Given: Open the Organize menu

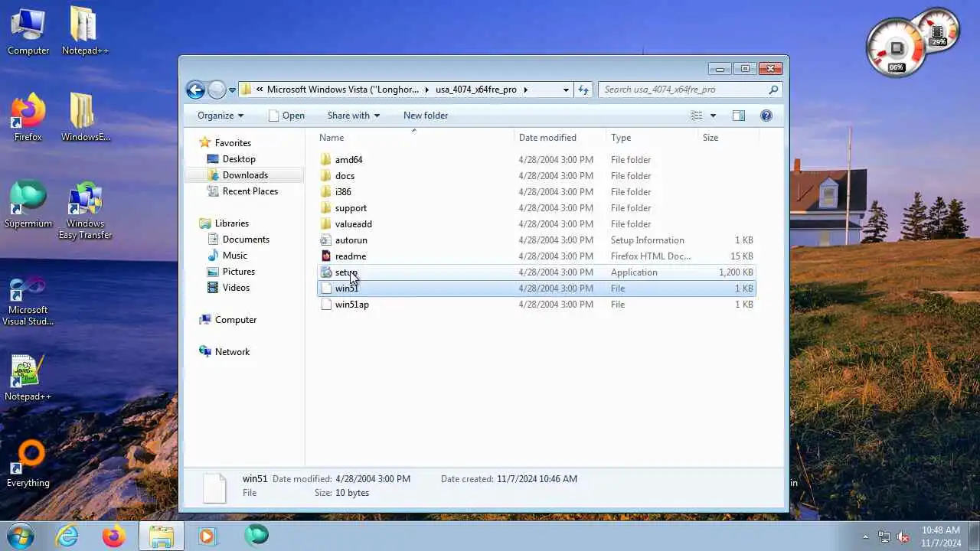Looking at the screenshot, I should click(x=220, y=116).
